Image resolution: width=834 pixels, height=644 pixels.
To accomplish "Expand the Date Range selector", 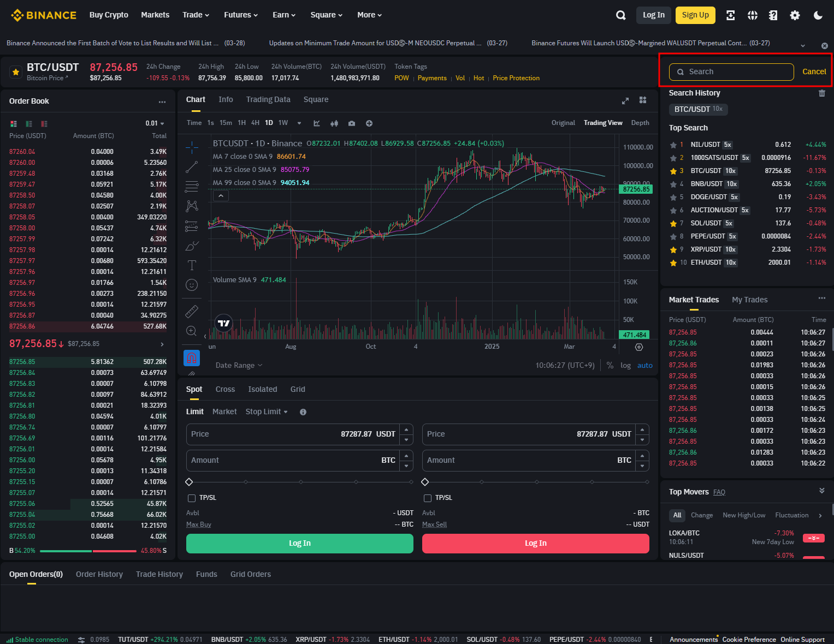I will [239, 365].
